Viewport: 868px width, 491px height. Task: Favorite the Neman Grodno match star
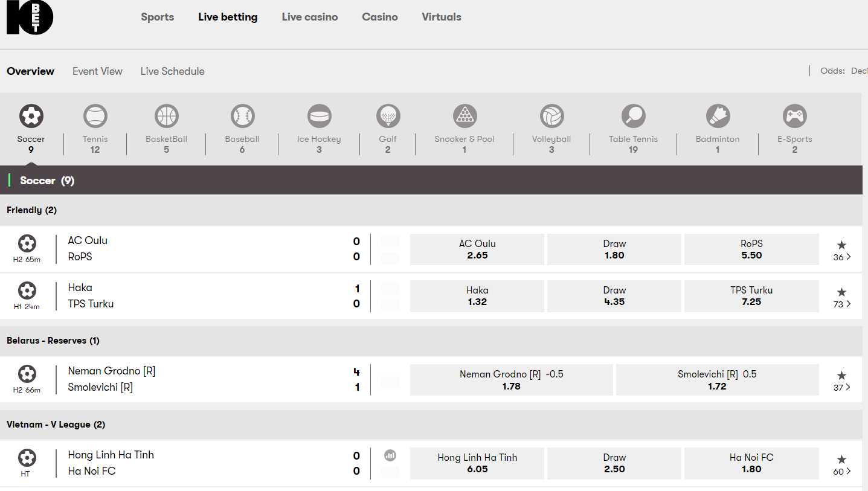pyautogui.click(x=842, y=375)
